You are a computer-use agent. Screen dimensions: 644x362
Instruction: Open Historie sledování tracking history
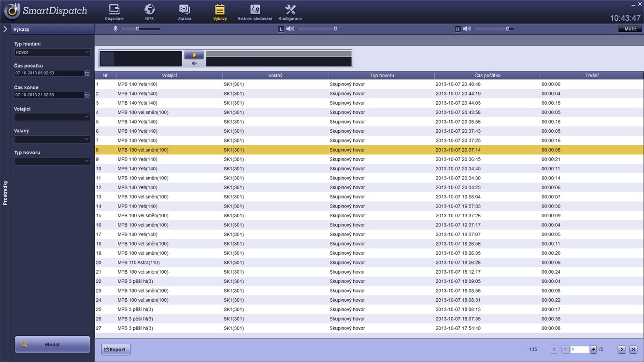point(255,13)
